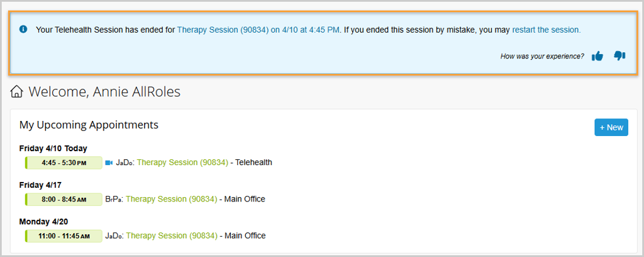The width and height of the screenshot is (644, 257).
Task: Open Friday 4/17 Therapy Session link
Action: 171,199
